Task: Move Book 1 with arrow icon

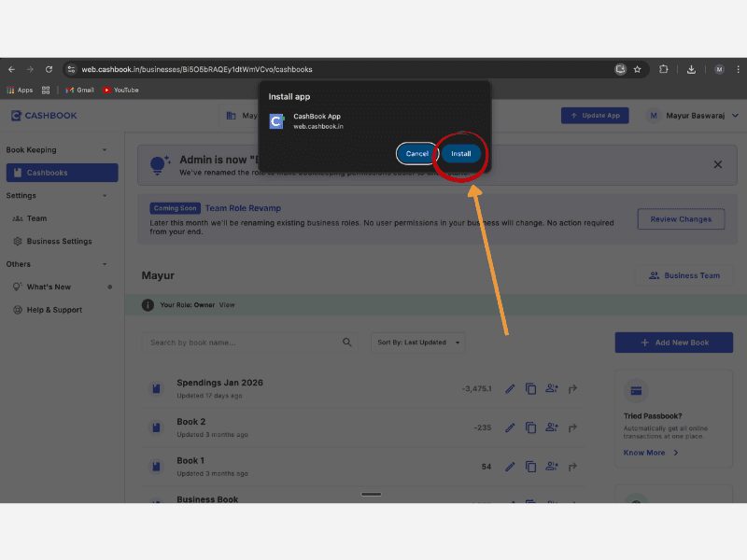Action: (572, 468)
